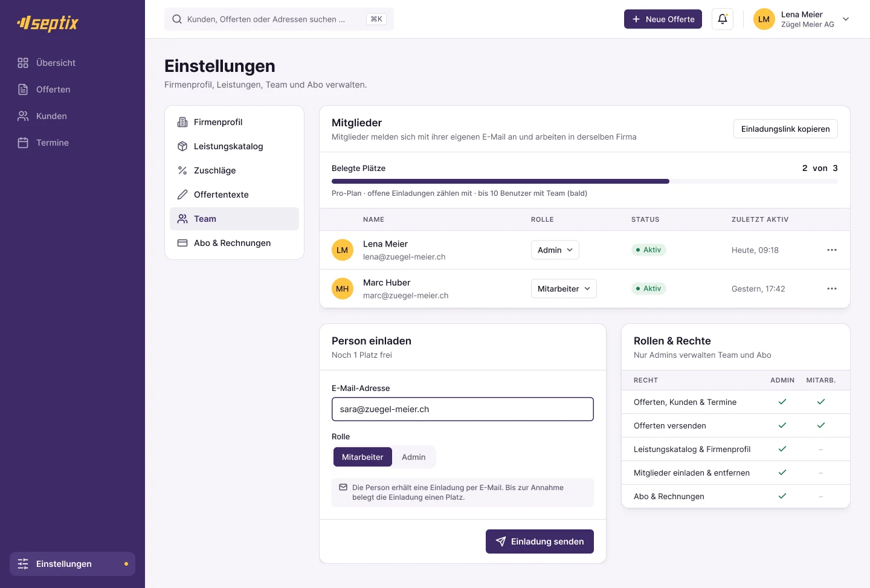870x588 pixels.
Task: Send the invitation with Einladung senden
Action: pyautogui.click(x=540, y=541)
